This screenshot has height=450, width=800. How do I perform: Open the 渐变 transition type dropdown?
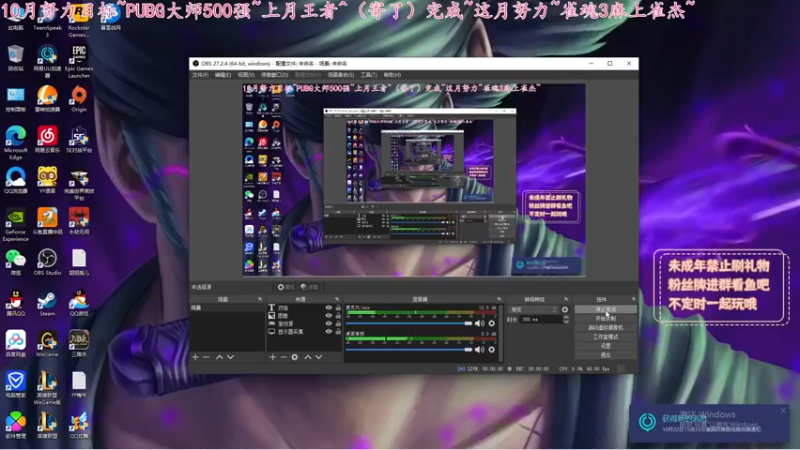click(x=533, y=310)
